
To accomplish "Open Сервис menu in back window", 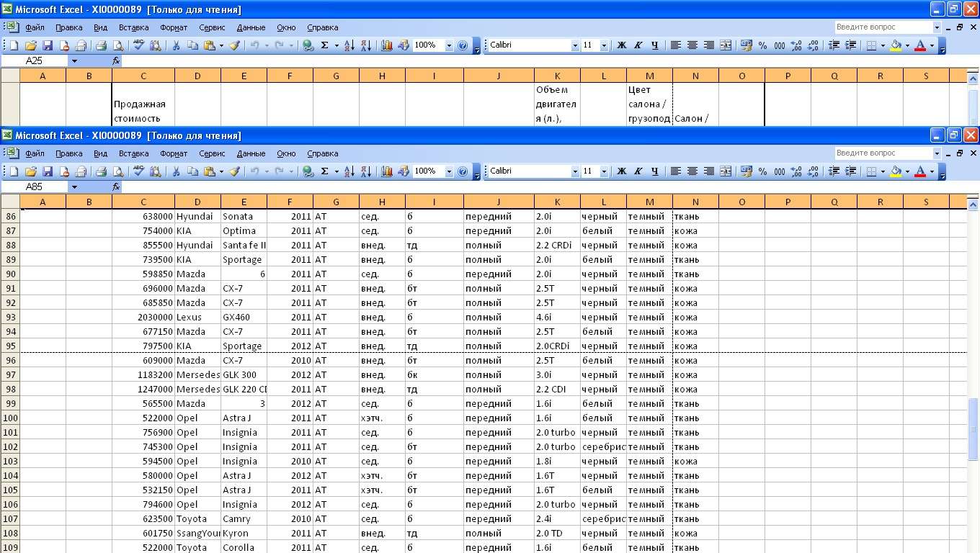I will pos(212,27).
